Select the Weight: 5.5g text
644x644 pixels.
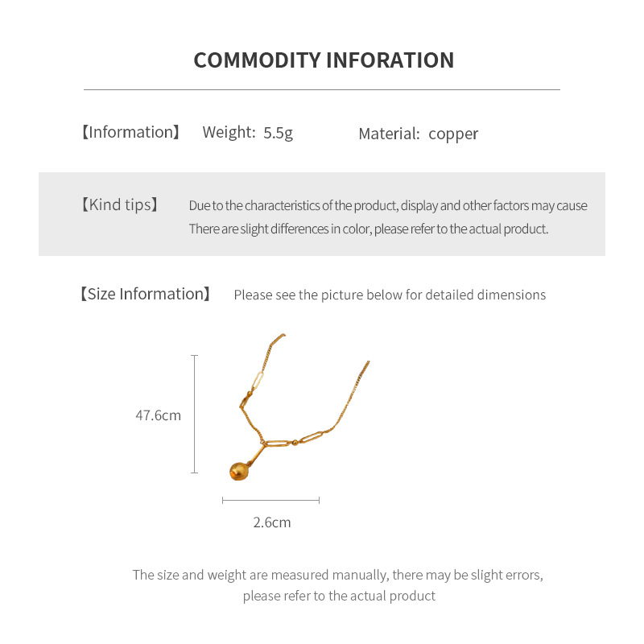pyautogui.click(x=247, y=133)
